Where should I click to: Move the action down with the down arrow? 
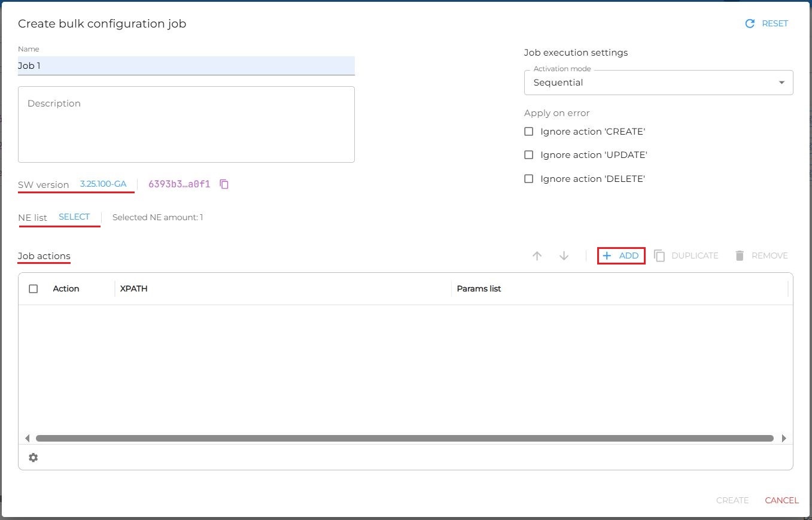(x=564, y=256)
